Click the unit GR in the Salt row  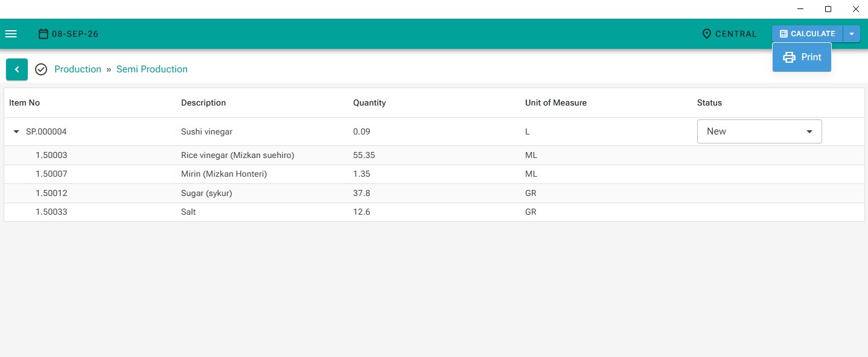[531, 212]
